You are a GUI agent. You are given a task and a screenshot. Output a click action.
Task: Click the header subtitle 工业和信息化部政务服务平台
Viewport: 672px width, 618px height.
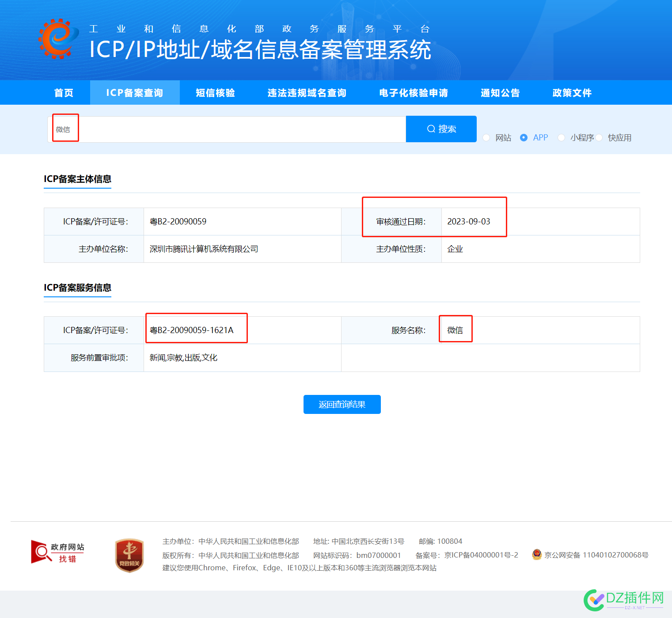coord(259,29)
